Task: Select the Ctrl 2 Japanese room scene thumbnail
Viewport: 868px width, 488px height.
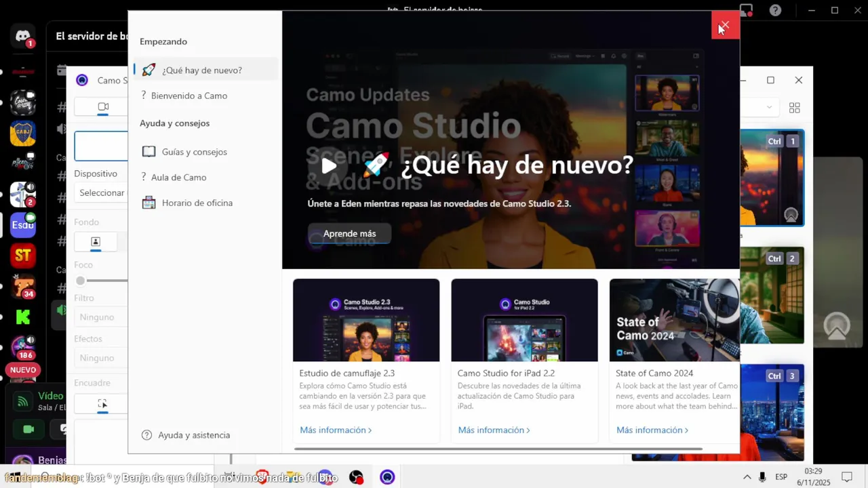Action: click(772, 296)
